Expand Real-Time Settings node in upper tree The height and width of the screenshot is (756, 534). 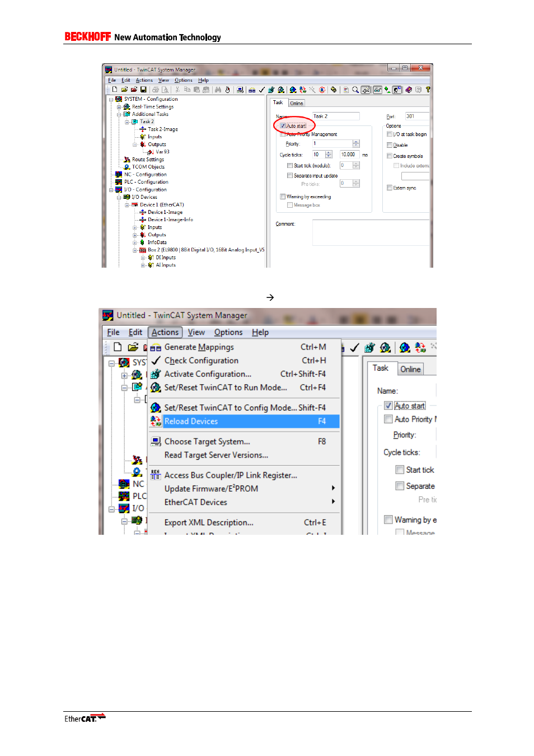(x=119, y=106)
